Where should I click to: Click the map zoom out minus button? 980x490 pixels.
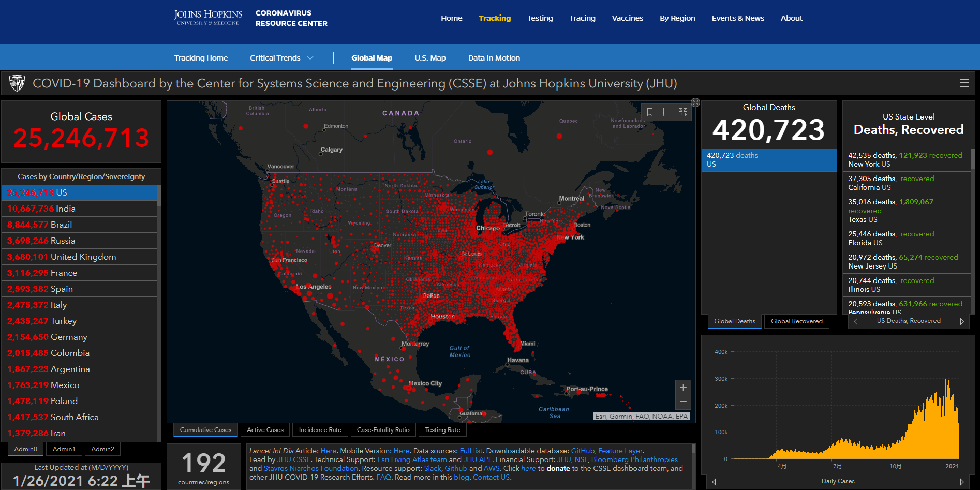click(683, 402)
